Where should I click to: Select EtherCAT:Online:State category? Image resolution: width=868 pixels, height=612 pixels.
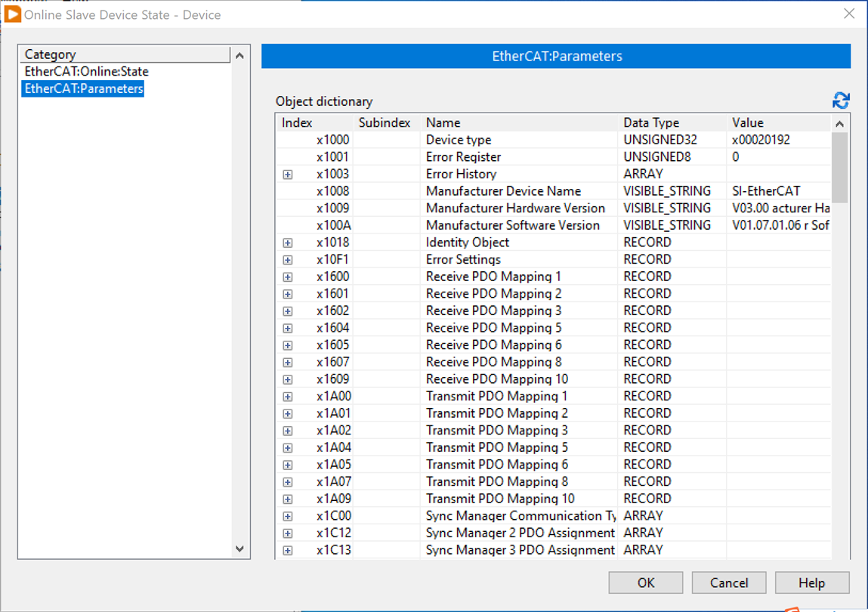tap(86, 72)
